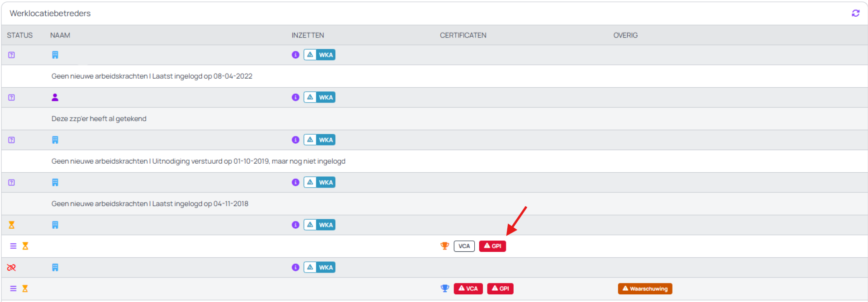Click the CERTIFICATEN column header
This screenshot has width=868, height=302.
[463, 35]
